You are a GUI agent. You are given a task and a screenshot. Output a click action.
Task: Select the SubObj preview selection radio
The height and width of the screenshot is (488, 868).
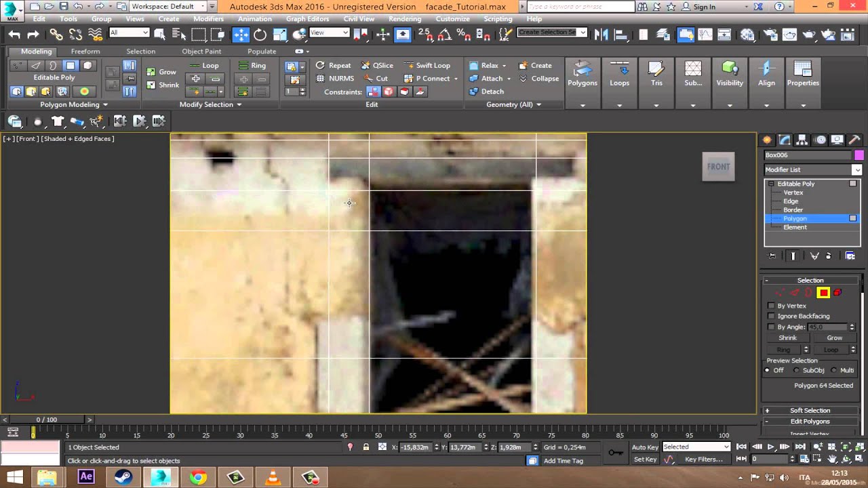tap(797, 370)
